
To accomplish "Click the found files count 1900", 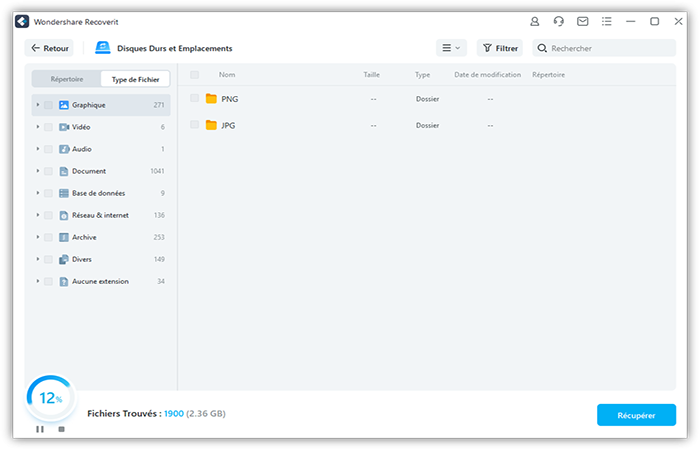I will click(174, 413).
